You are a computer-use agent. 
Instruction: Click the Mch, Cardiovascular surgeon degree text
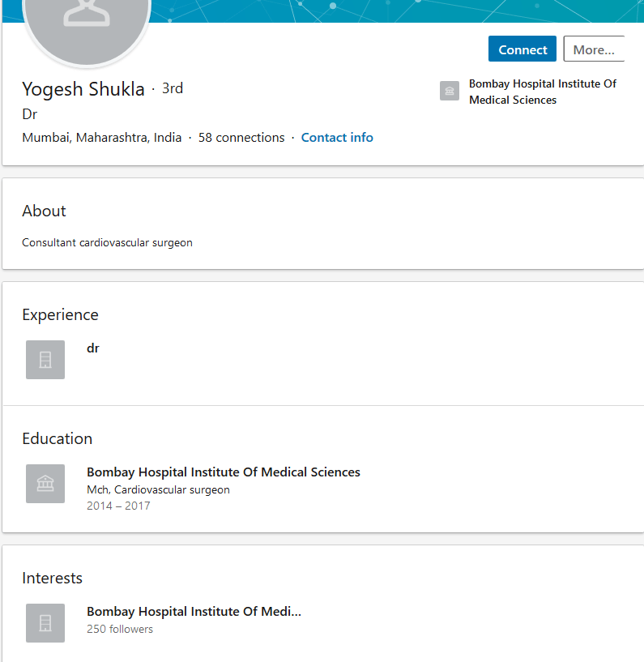(x=158, y=489)
